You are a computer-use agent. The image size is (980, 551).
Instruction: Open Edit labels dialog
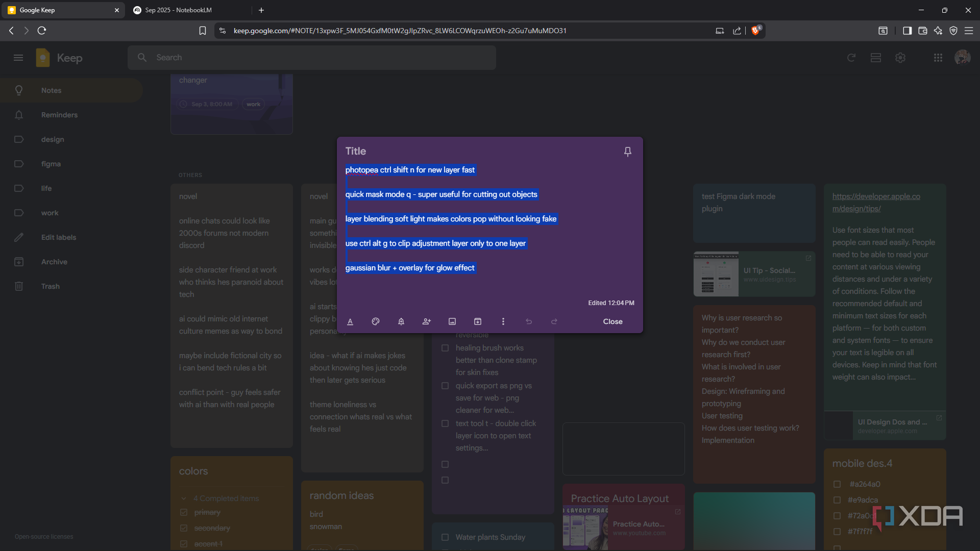click(x=71, y=237)
